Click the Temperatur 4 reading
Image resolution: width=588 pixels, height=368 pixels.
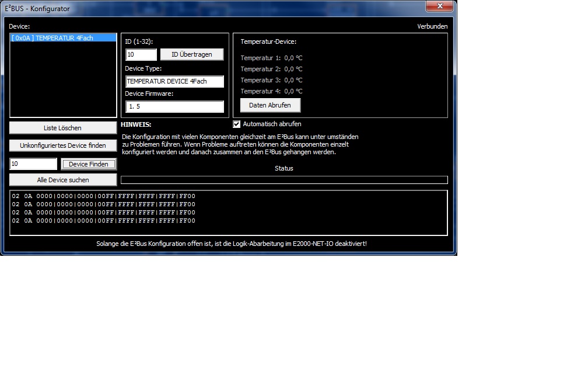[x=271, y=91]
